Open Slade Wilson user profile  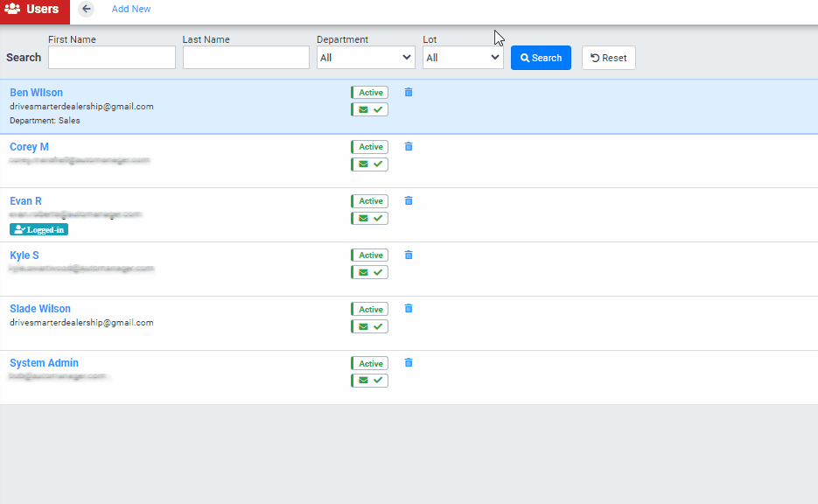[40, 308]
